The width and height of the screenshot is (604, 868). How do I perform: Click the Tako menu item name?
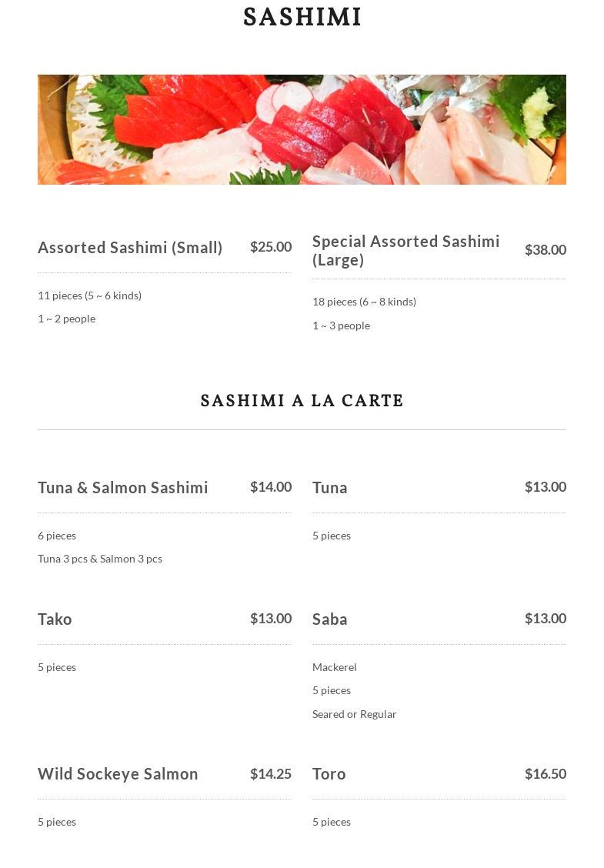coord(55,619)
